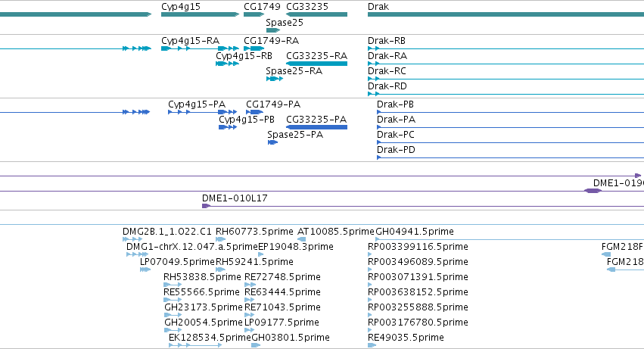Click the RP003638152.5prime EST label
Viewport: 644px width, 349px height.
[418, 293]
